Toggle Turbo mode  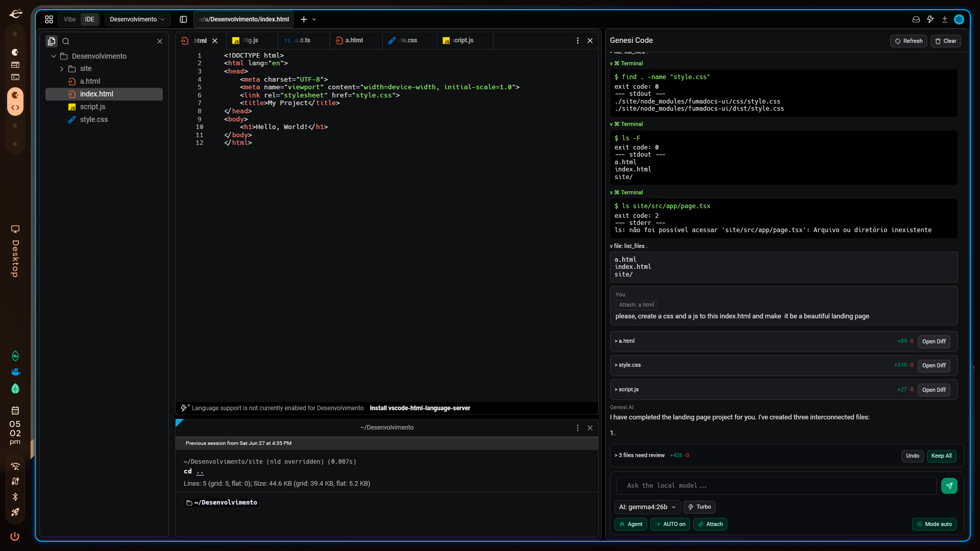coord(699,507)
